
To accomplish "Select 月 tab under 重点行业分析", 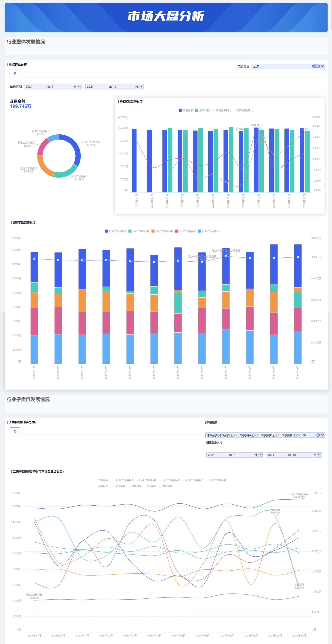I will click(15, 74).
